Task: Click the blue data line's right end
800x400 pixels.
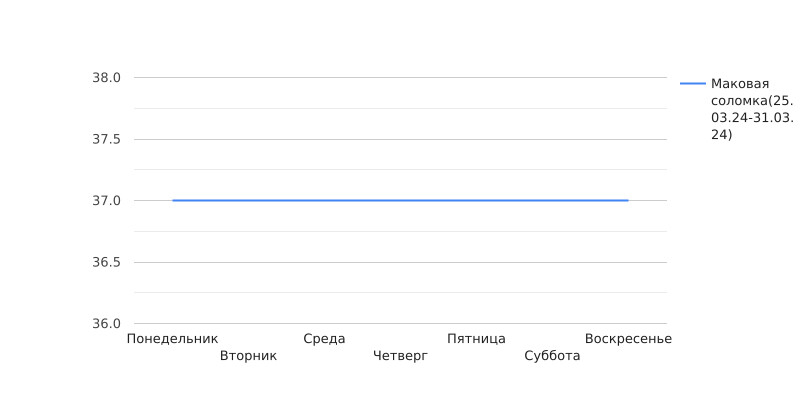Action: (628, 201)
